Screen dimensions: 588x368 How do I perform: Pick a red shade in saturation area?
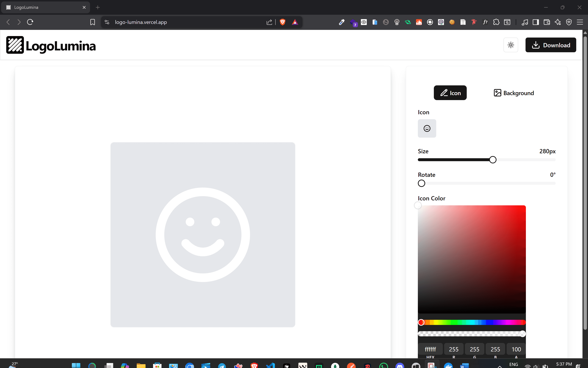(x=472, y=259)
